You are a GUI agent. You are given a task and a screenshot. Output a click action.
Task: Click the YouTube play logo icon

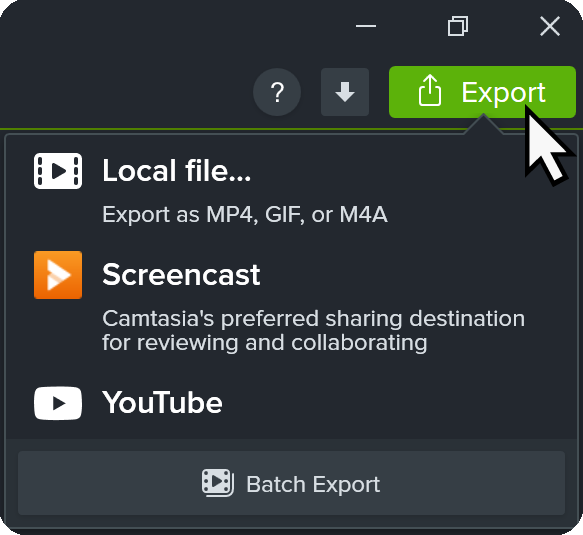click(x=58, y=403)
